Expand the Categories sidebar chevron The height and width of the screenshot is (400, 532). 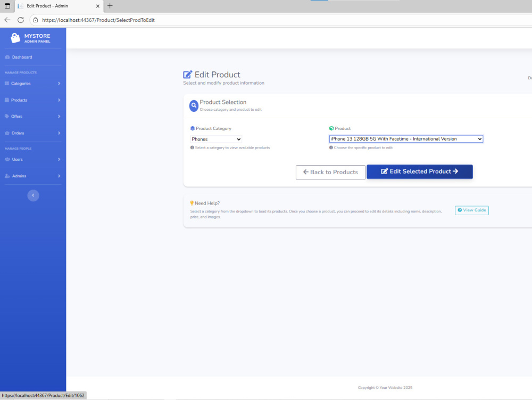(59, 83)
